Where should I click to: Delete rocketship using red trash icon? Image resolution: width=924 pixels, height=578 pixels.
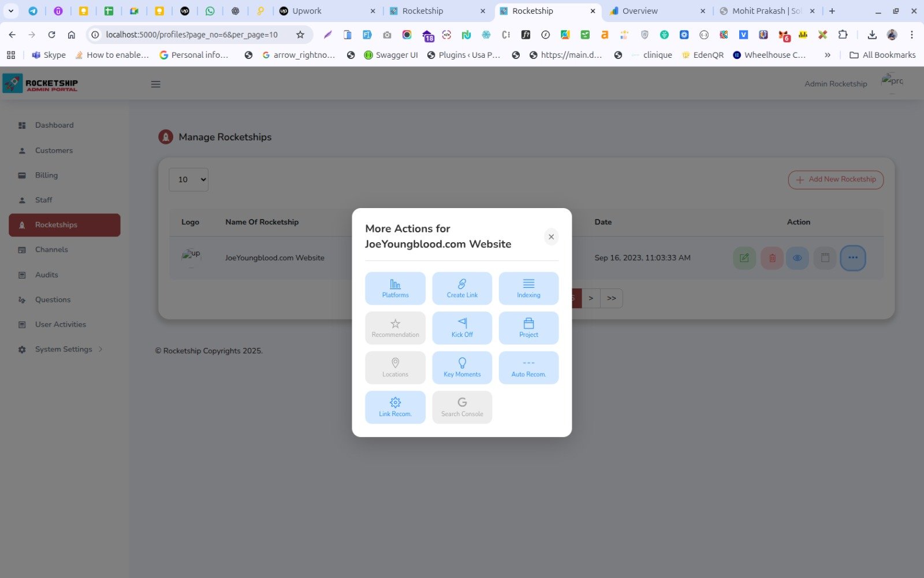coord(772,258)
